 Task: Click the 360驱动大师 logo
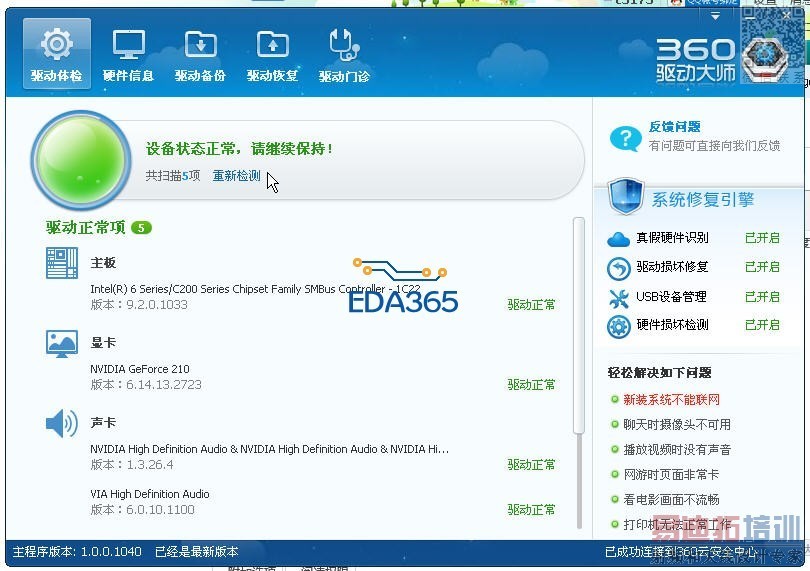[695, 59]
